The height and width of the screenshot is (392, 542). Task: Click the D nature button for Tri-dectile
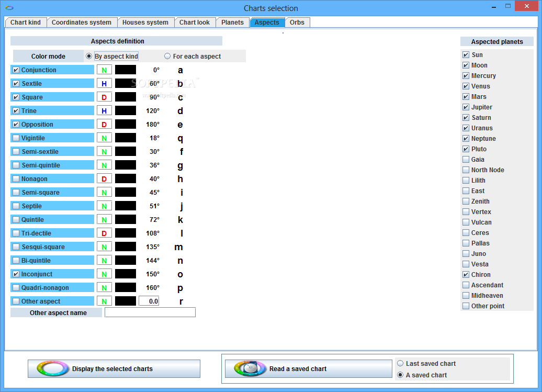click(104, 233)
